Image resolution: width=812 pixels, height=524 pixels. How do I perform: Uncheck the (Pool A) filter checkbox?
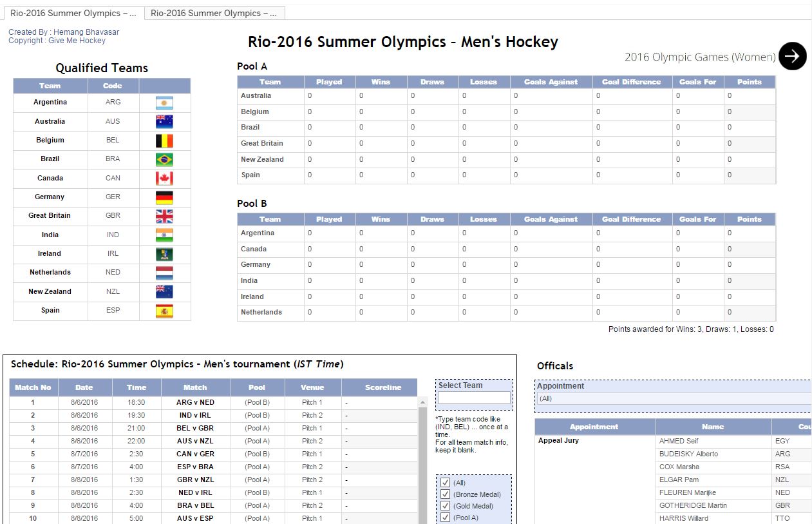[445, 518]
